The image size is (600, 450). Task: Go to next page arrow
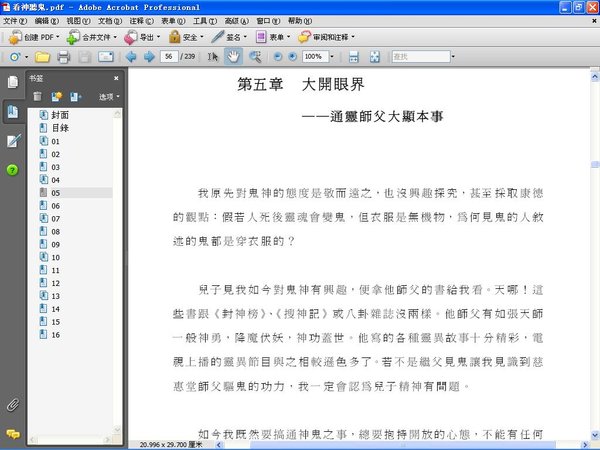click(x=149, y=57)
